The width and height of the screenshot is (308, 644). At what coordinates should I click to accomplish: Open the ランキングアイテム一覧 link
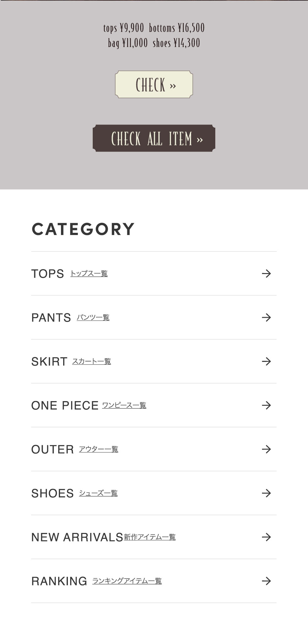click(x=127, y=581)
